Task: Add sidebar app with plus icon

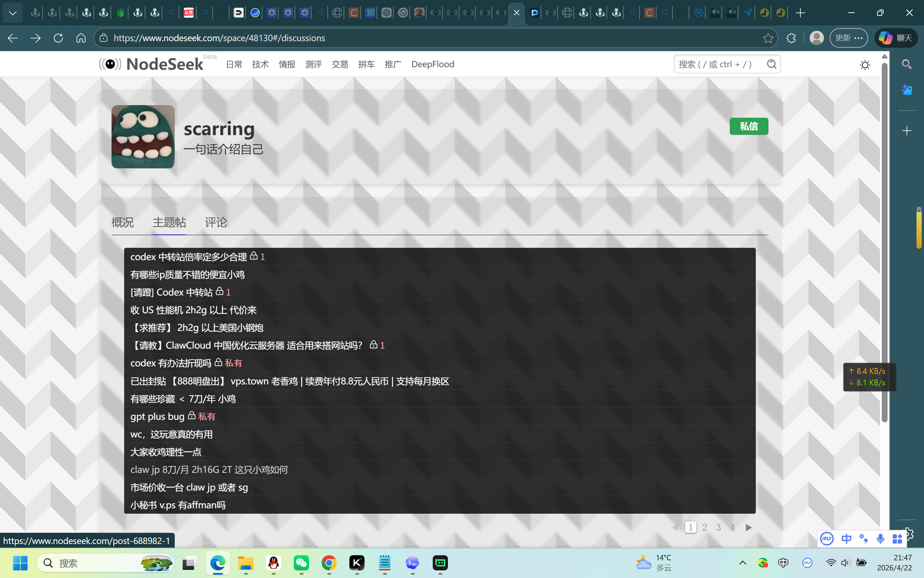Action: pos(907,131)
